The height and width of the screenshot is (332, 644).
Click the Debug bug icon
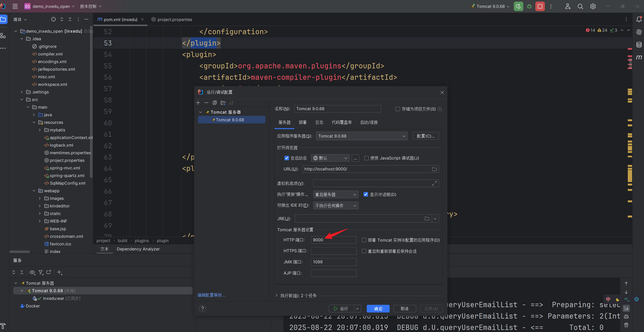529,6
